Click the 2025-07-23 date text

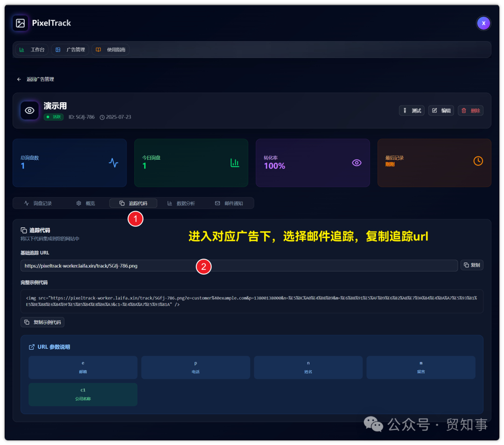(x=118, y=117)
